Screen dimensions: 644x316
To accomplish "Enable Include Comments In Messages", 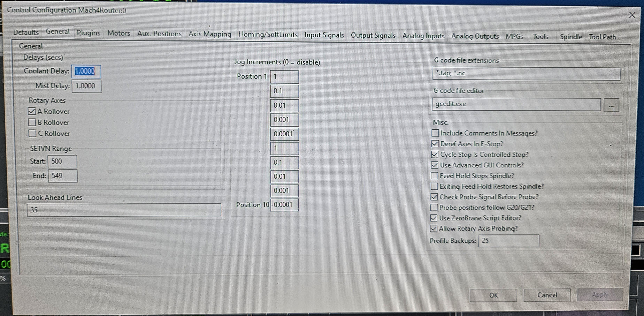I will (x=435, y=133).
